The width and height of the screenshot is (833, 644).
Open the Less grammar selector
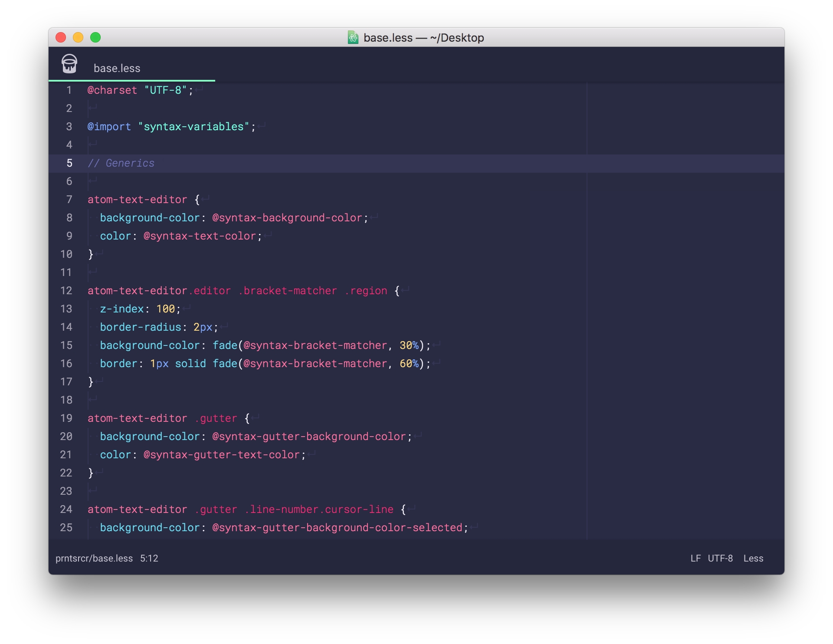753,559
